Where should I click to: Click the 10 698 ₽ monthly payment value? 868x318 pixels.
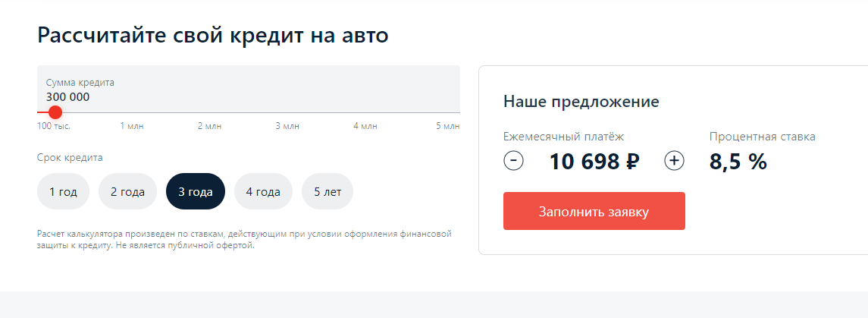click(594, 161)
